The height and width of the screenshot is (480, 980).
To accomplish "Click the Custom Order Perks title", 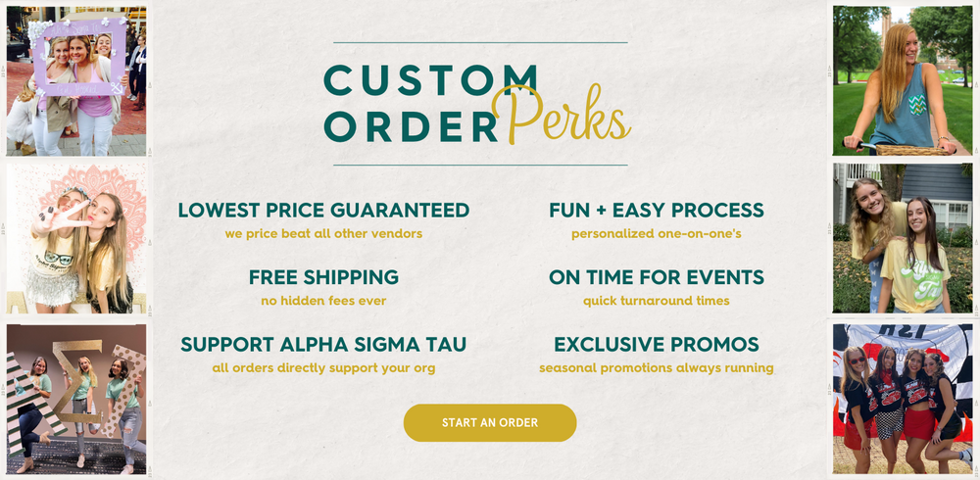I will [x=477, y=104].
